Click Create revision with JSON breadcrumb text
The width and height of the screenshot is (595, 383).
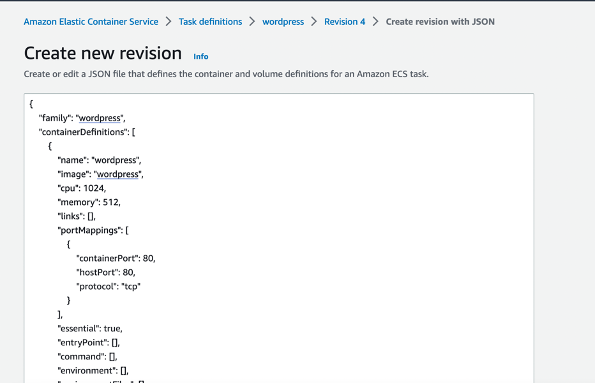[440, 22]
